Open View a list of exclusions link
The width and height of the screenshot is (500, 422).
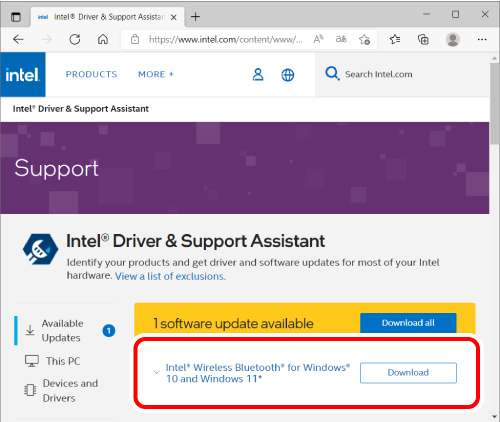(170, 276)
